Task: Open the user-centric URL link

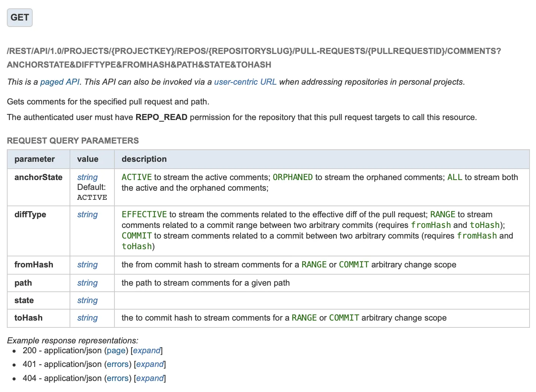Action: 245,82
